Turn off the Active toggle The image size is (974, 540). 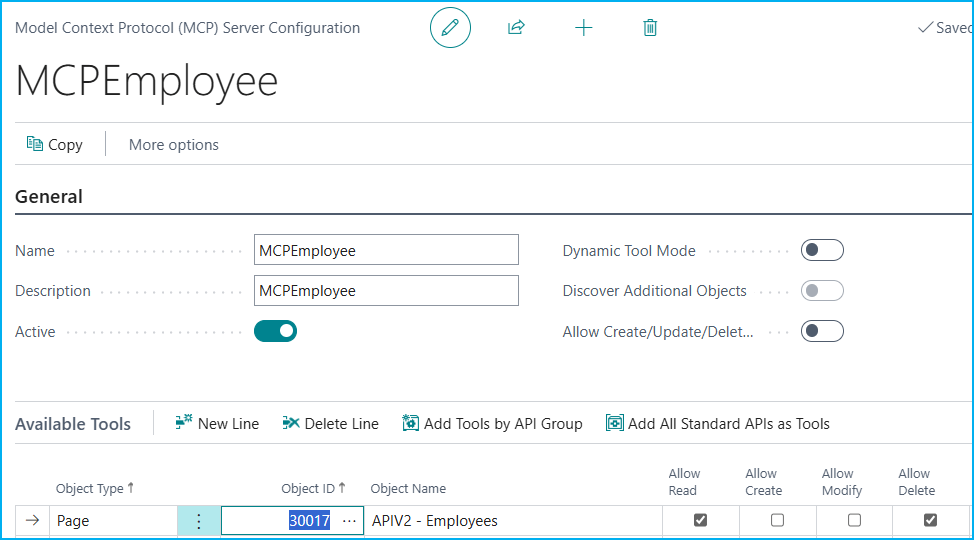pyautogui.click(x=275, y=331)
